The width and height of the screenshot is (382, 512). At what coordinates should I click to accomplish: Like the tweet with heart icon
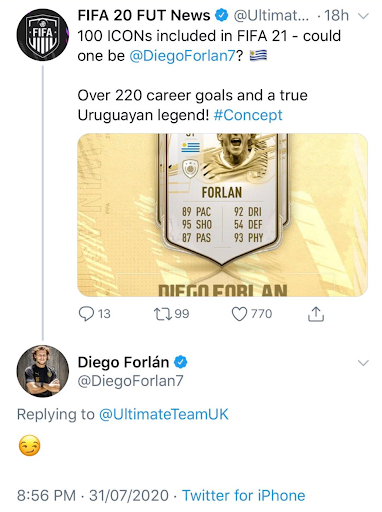coord(239,314)
